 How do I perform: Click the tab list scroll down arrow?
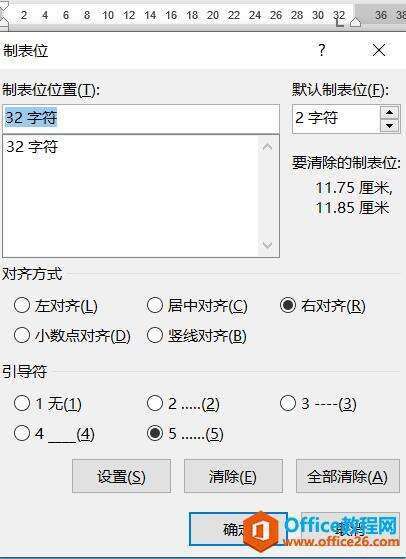(x=267, y=245)
